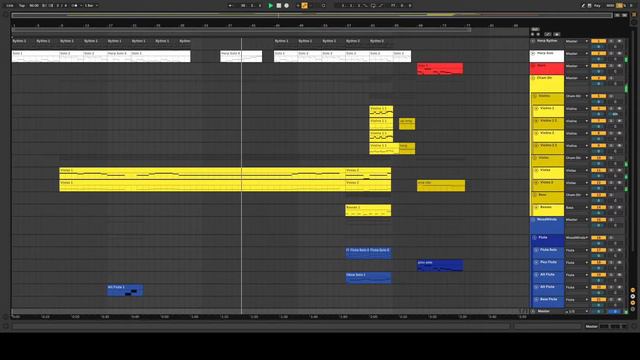640x360 pixels.
Task: Unfold the Harp Solo track
Action: tap(533, 53)
